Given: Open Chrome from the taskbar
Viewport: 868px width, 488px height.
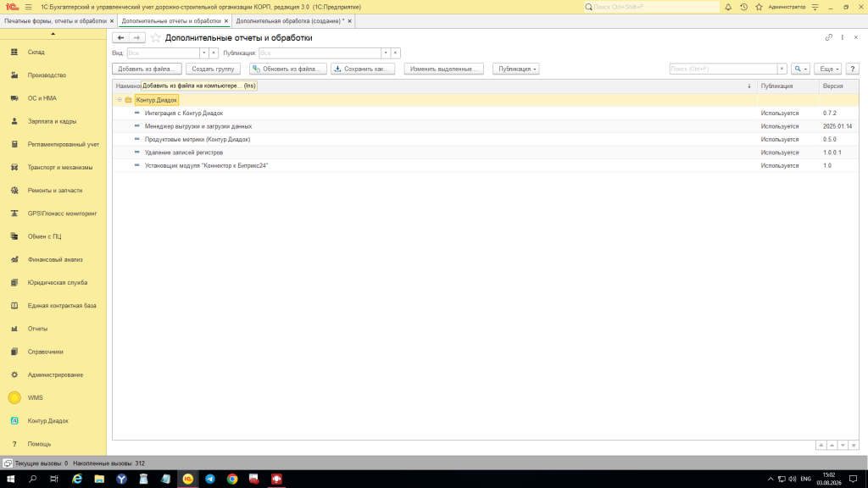Looking at the screenshot, I should (232, 480).
